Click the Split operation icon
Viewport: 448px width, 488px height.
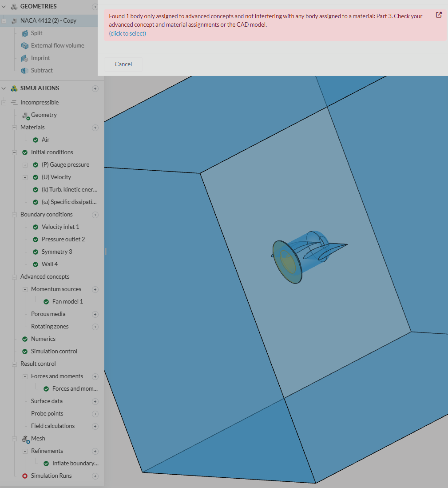tap(25, 33)
